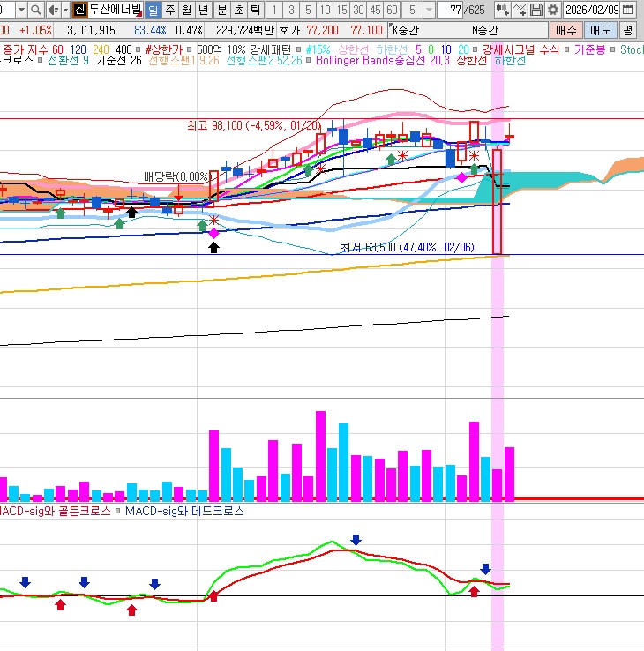Click the 두산에너빌 stock name field
The height and width of the screenshot is (651, 644).
(115, 10)
